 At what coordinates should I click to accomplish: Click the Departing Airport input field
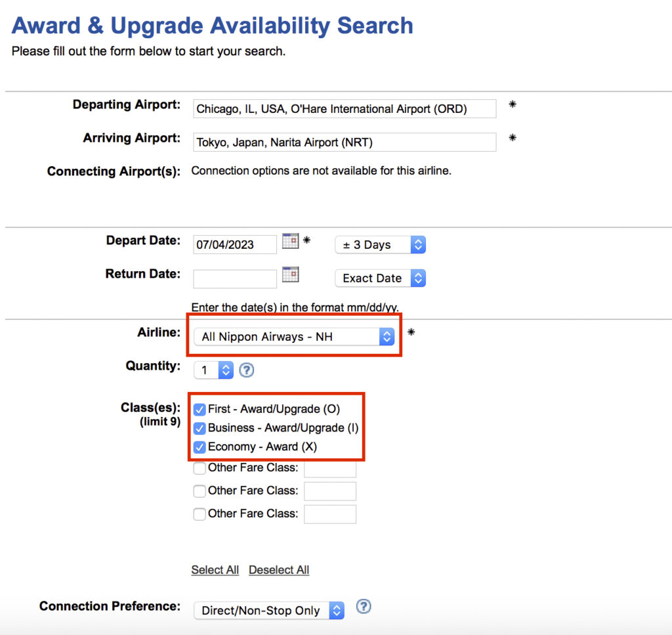(x=344, y=109)
